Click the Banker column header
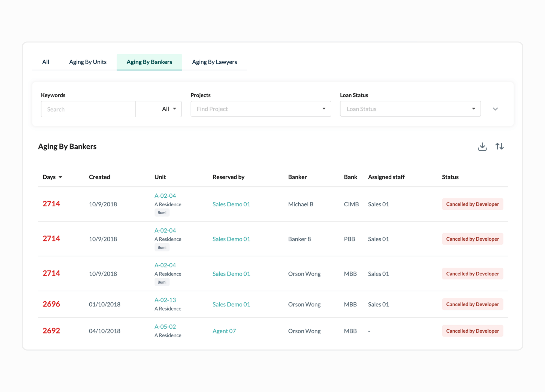 (297, 177)
